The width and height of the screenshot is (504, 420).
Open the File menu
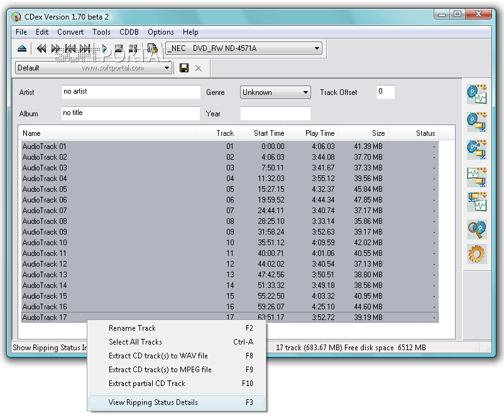pos(21,32)
